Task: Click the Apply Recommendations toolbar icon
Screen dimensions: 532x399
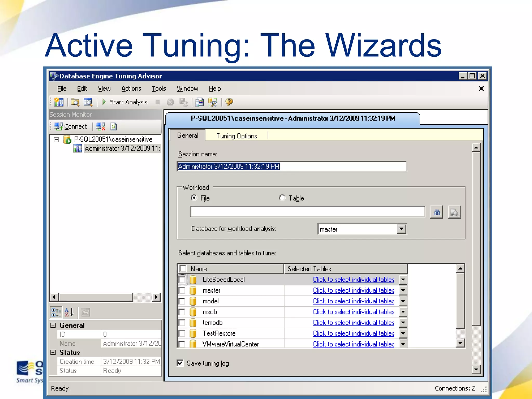Action: point(213,102)
